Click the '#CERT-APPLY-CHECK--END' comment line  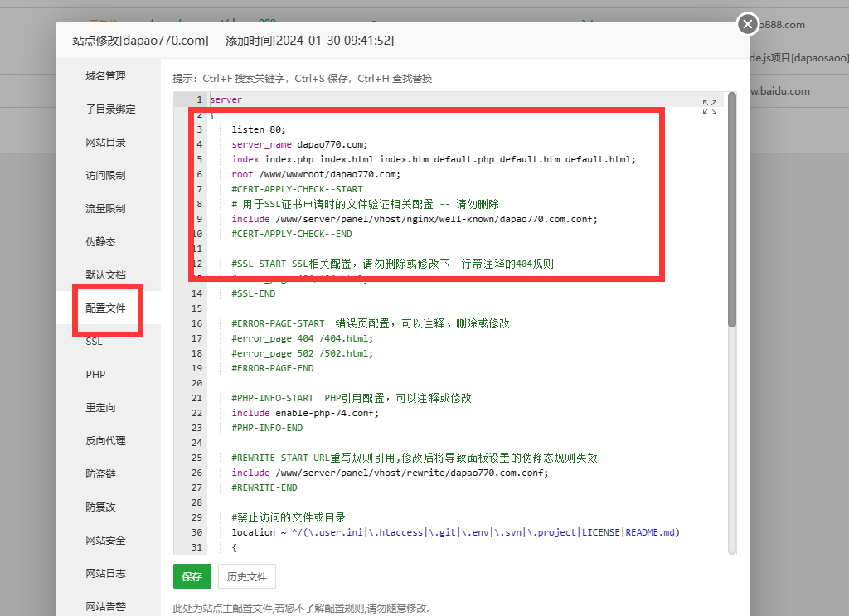[x=292, y=234]
